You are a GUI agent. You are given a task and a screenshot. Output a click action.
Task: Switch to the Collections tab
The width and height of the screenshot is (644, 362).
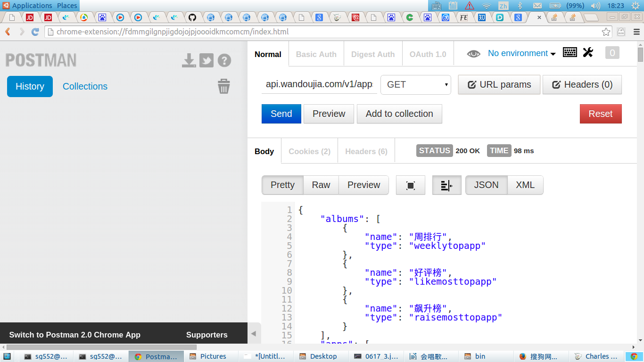(85, 86)
